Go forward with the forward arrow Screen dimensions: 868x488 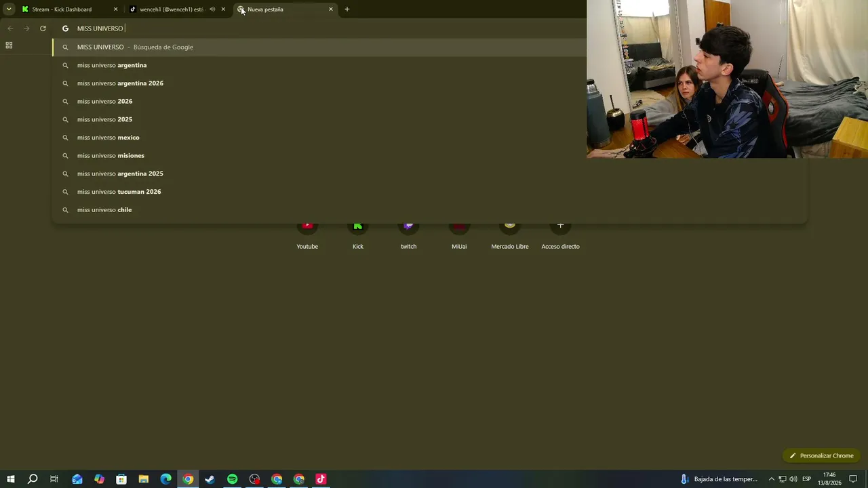[26, 28]
